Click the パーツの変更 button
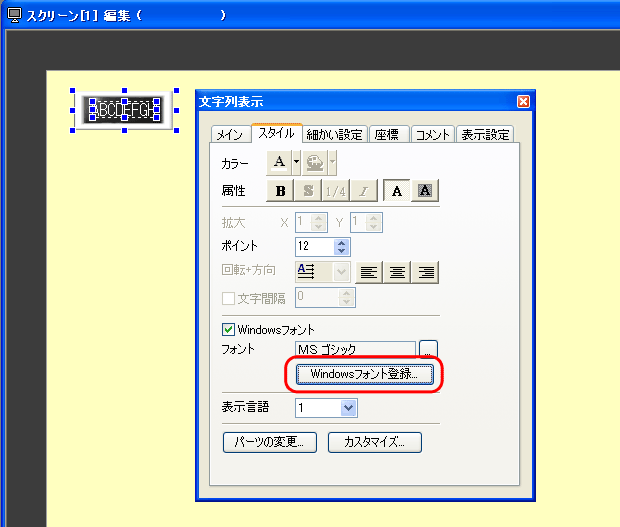This screenshot has width=620, height=527. (270, 442)
